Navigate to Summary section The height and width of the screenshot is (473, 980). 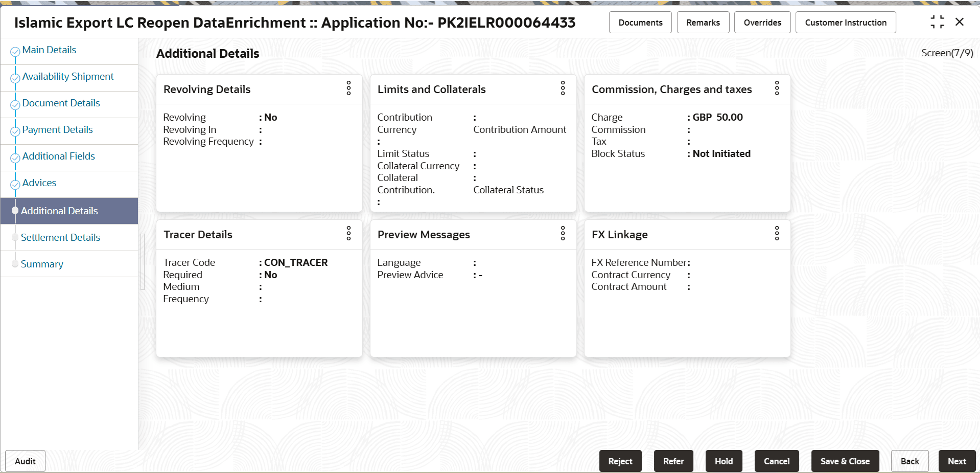42,264
